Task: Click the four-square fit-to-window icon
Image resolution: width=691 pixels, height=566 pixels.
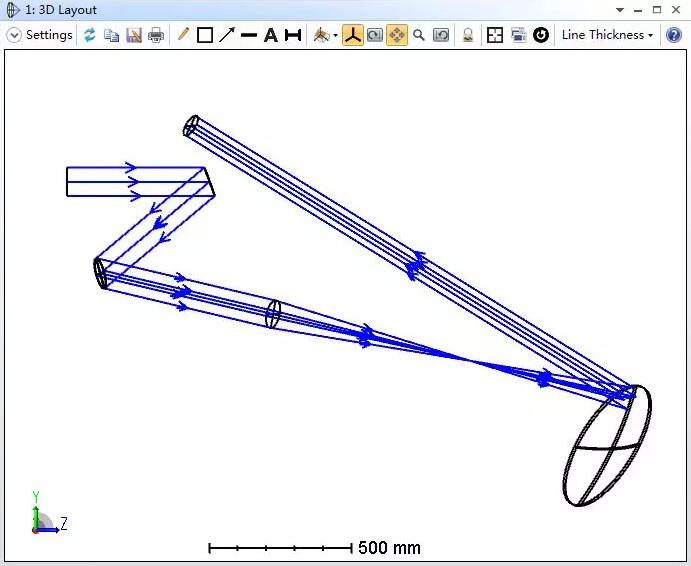Action: click(x=495, y=35)
